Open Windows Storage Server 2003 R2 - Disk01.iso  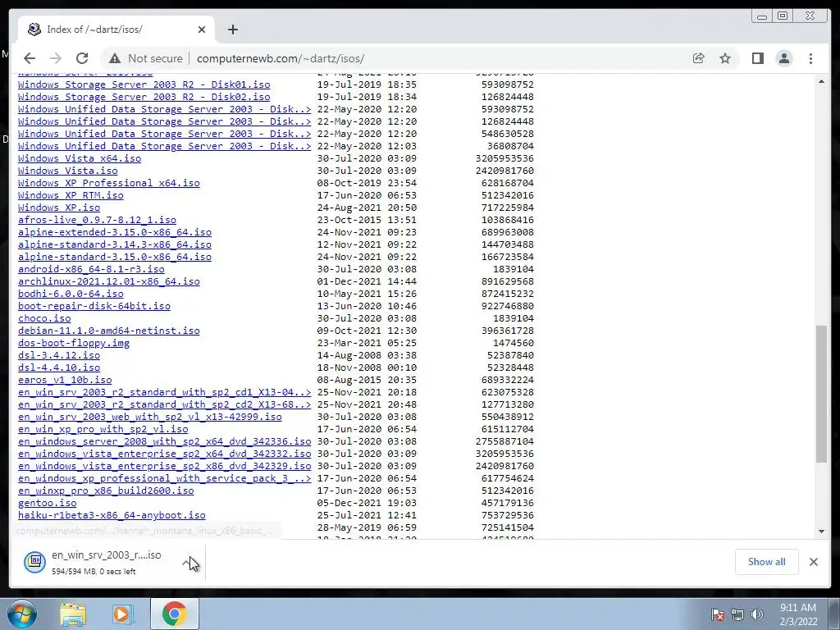[x=144, y=84]
